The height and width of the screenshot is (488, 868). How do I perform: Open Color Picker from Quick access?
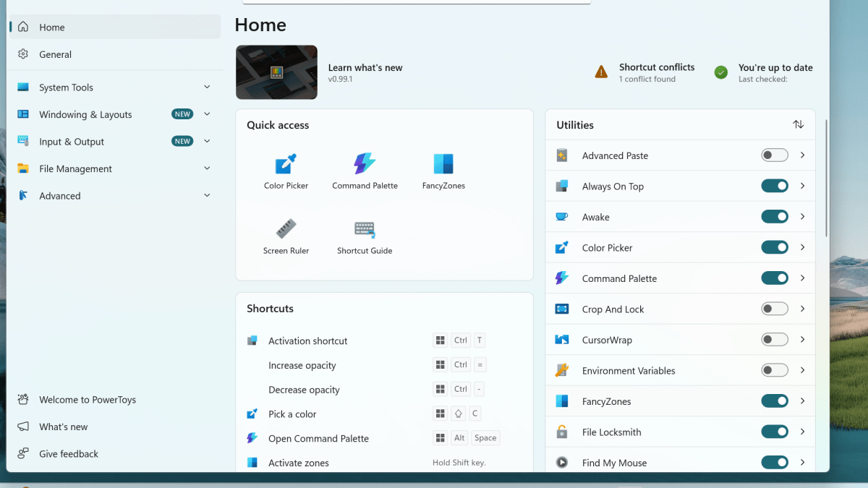click(x=286, y=171)
